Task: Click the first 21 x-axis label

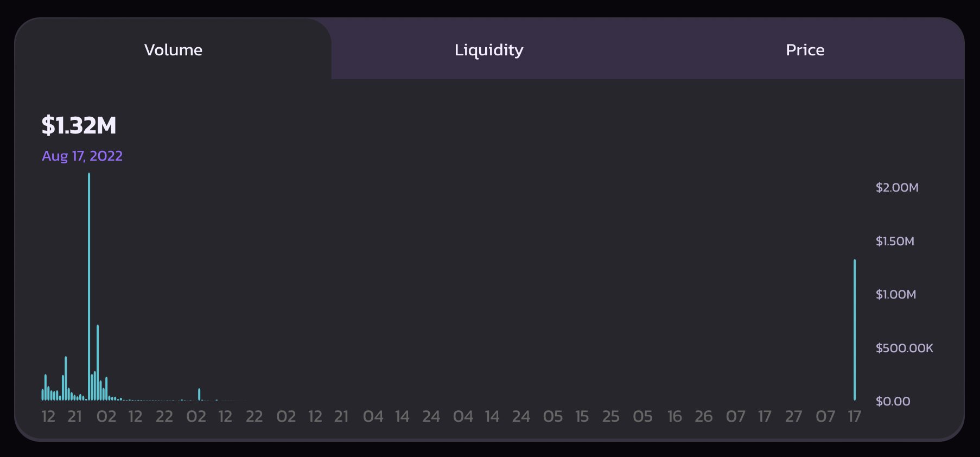Action: coord(75,417)
